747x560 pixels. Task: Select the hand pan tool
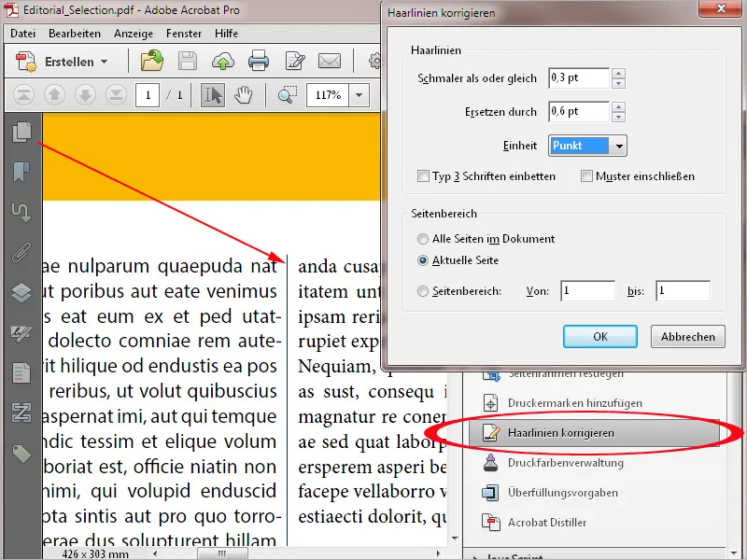[x=244, y=95]
